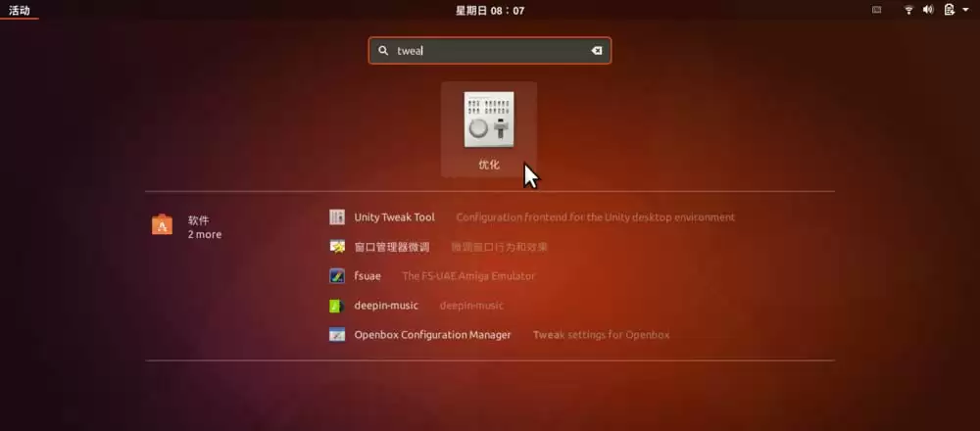Click the magnifier icon in search box

[x=383, y=51]
